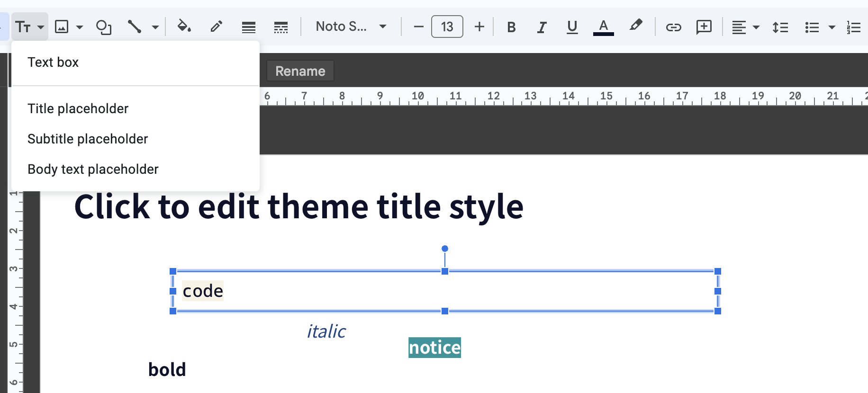Select the Shape tool icon
The width and height of the screenshot is (868, 393).
coord(103,27)
